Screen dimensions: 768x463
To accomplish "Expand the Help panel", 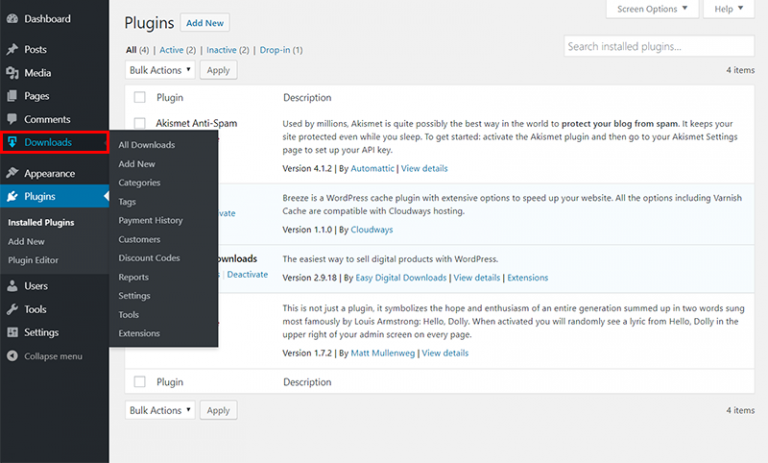I will pyautogui.click(x=728, y=9).
